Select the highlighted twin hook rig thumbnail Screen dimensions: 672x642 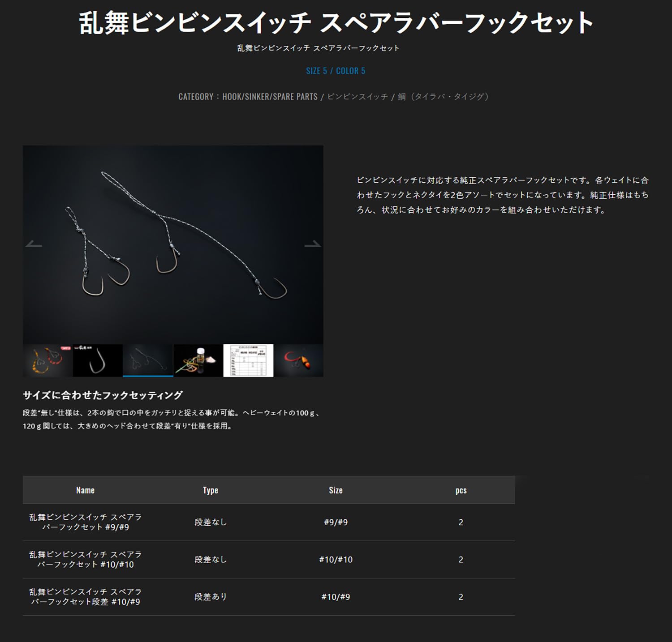pos(148,360)
